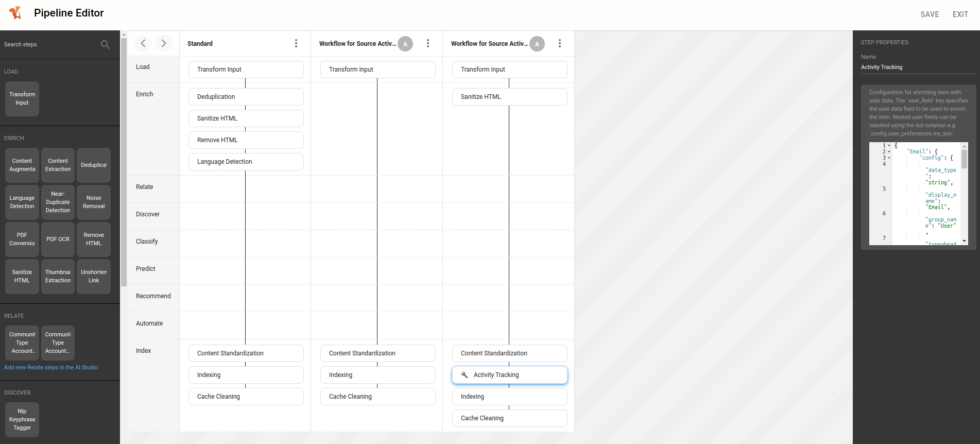
Task: Click the Standard pipeline header title
Action: (200, 44)
